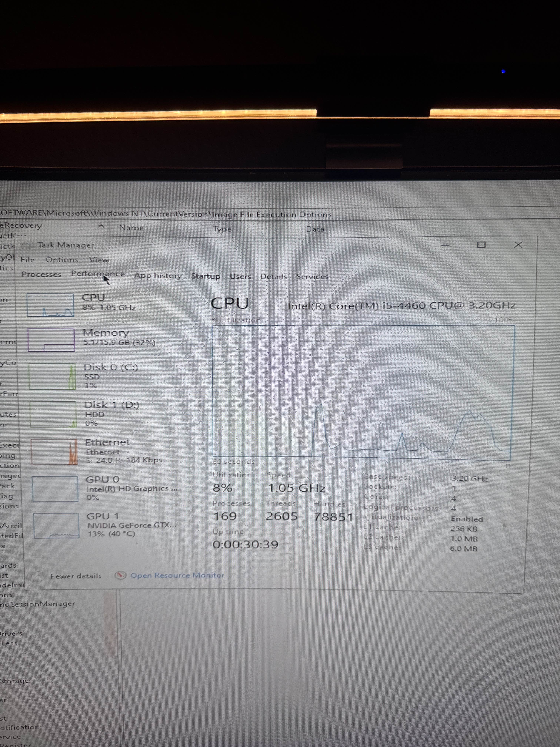Select the Ethernet activity graph
This screenshot has height=747, width=560.
pos(54,452)
